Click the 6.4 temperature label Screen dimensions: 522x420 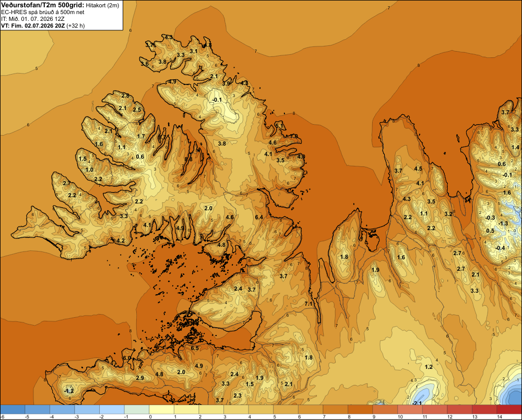coord(259,218)
